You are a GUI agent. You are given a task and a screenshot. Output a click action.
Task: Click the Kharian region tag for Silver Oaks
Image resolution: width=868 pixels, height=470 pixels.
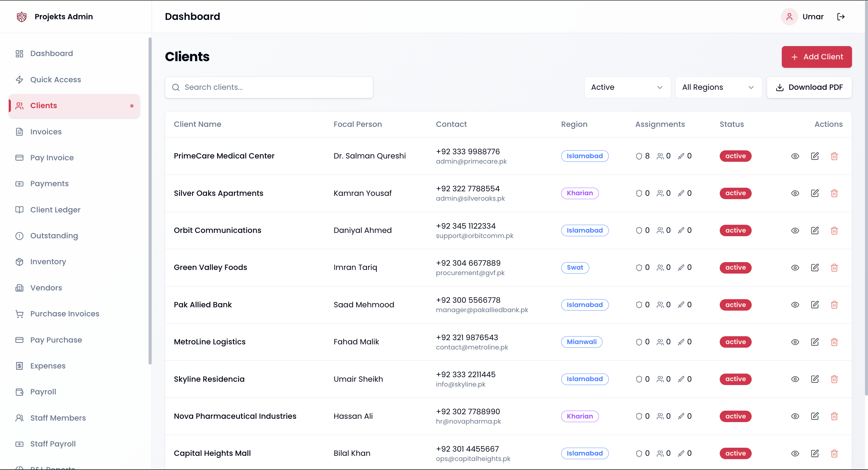pos(580,193)
